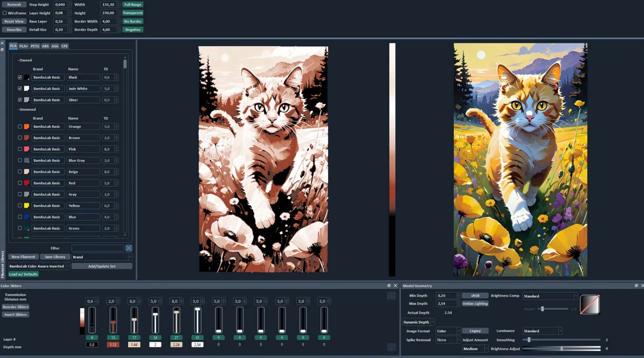Click the Gray filament color swatch
This screenshot has height=358, width=644.
point(27,194)
